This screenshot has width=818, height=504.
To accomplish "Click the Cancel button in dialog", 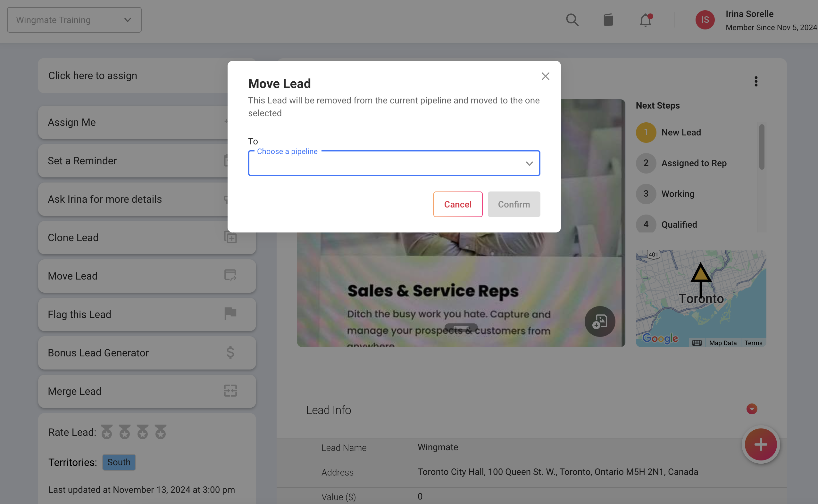I will (457, 204).
